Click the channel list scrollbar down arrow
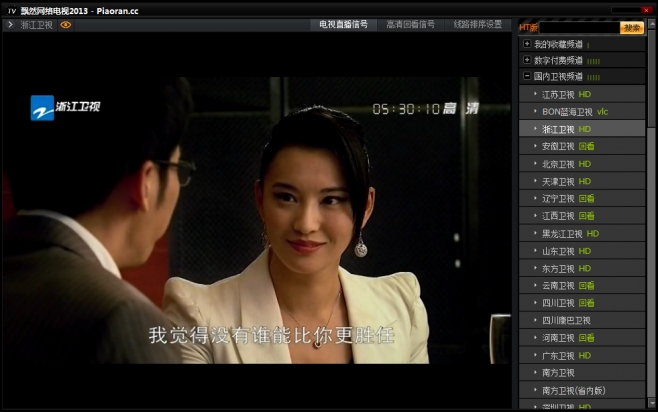The image size is (658, 412). (x=652, y=403)
